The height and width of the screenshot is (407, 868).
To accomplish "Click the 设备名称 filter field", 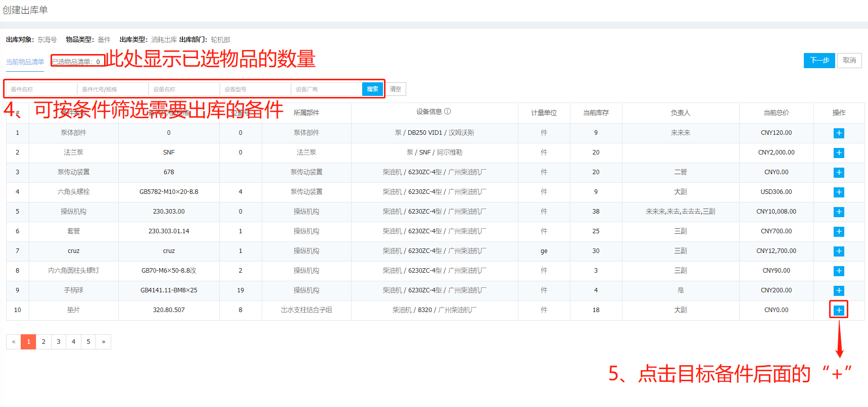I will 184,89.
